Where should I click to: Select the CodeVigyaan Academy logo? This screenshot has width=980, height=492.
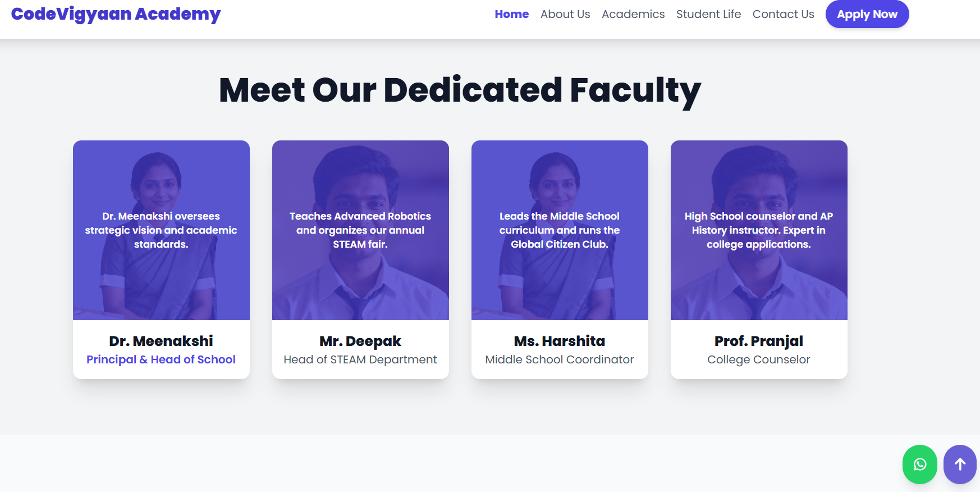(116, 14)
